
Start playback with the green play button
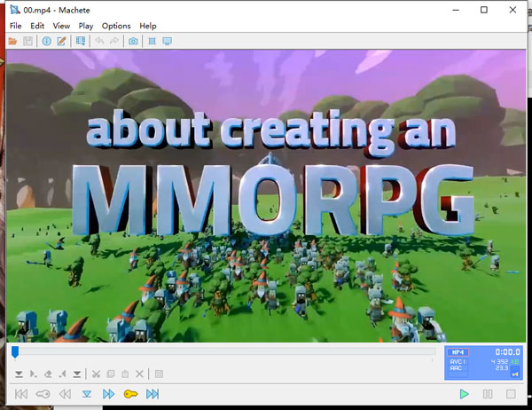click(x=464, y=394)
